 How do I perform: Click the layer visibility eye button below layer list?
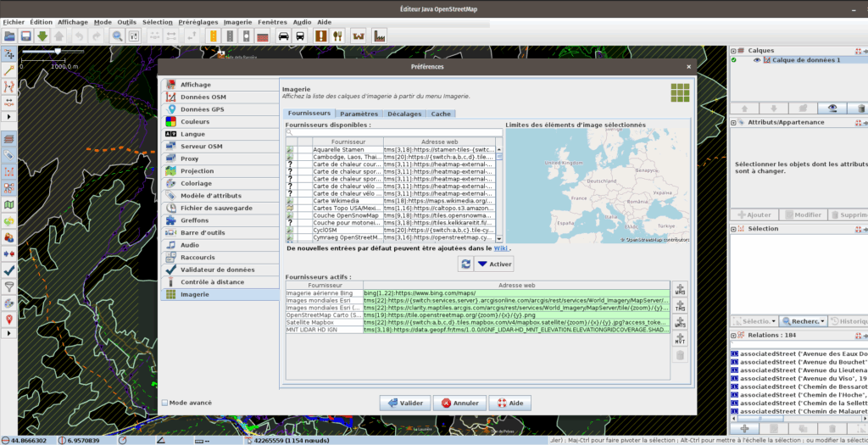pos(832,108)
